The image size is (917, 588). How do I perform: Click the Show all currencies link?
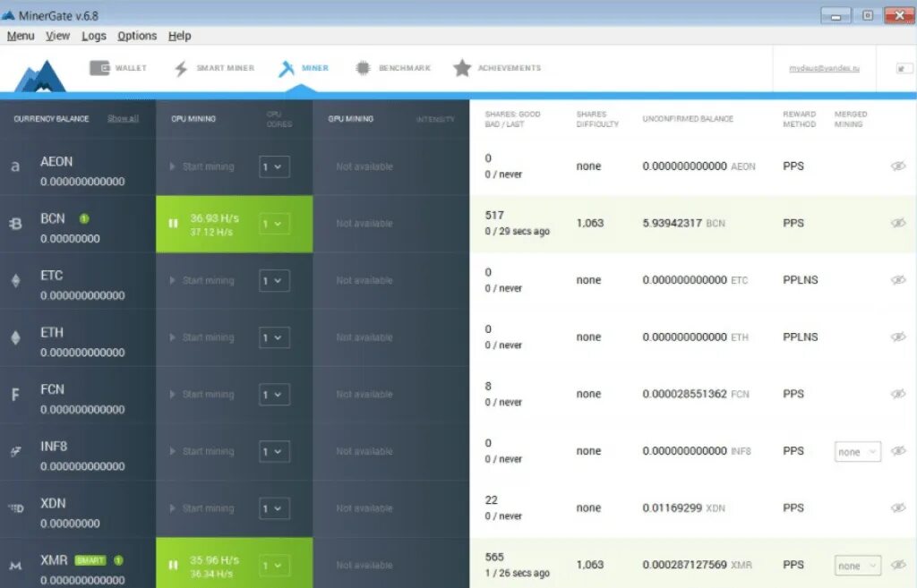pyautogui.click(x=123, y=119)
